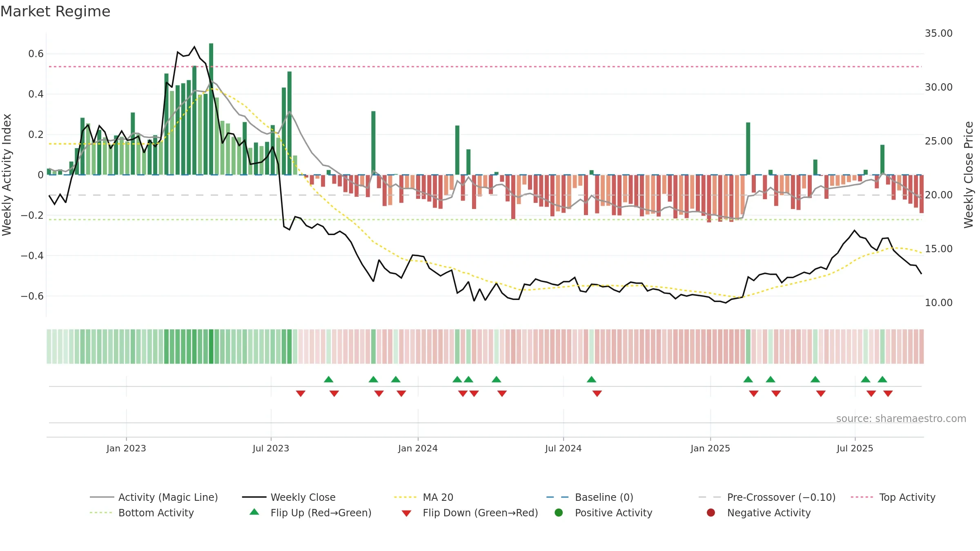980x551 pixels.
Task: Click the −0.4 activity axis tick
Action: click(32, 256)
